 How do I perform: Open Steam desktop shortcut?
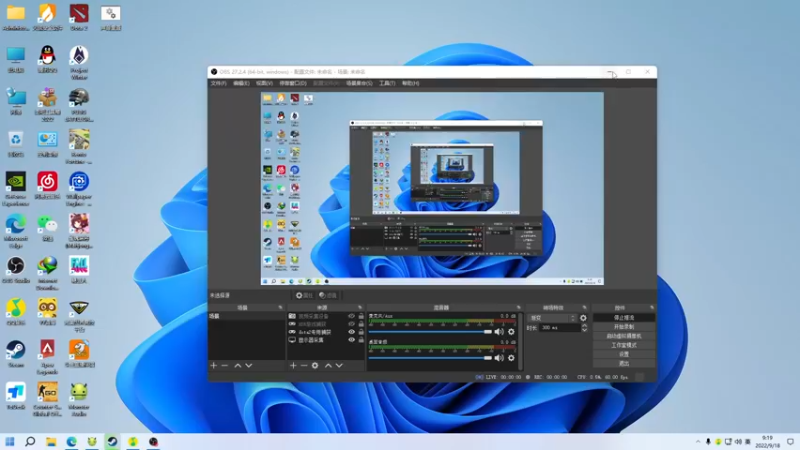tap(16, 354)
